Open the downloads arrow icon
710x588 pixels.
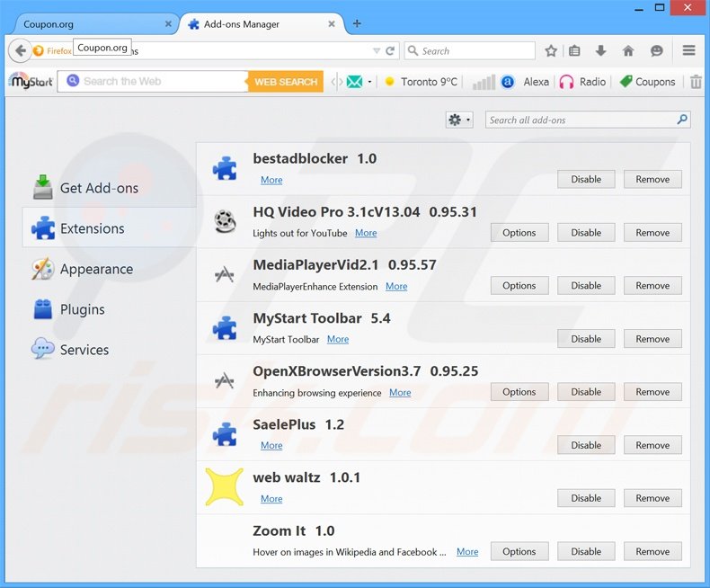pyautogui.click(x=601, y=51)
